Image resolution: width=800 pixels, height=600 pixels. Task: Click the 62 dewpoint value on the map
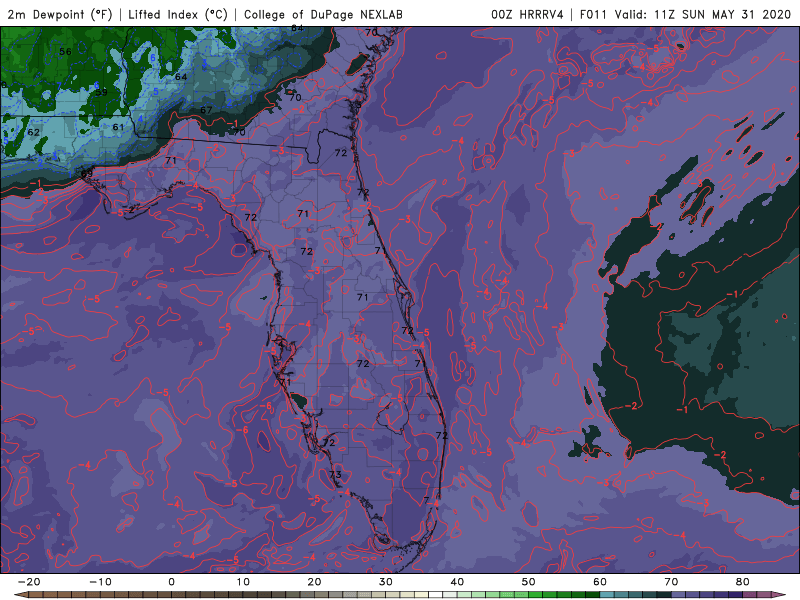point(34,132)
